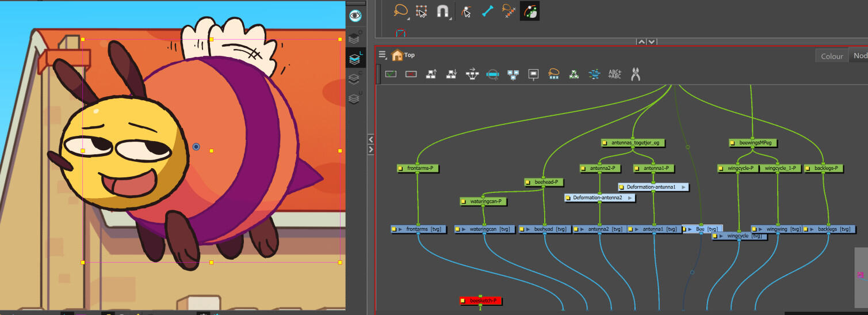
Task: Click the orange home Top icon
Action: tap(397, 55)
